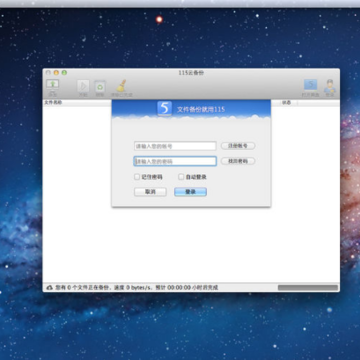Click the gray progress bar in status bar
This screenshot has width=360, height=360.
click(308, 288)
